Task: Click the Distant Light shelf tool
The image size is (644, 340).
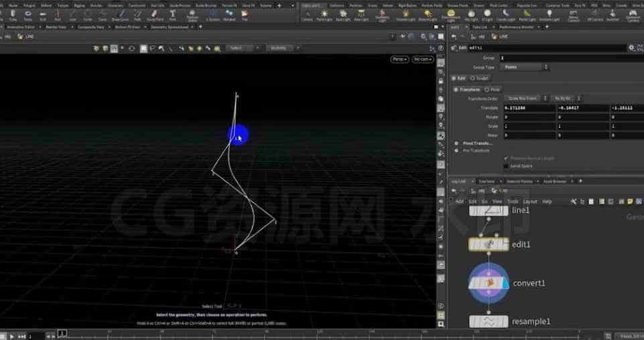Action: [x=428, y=15]
